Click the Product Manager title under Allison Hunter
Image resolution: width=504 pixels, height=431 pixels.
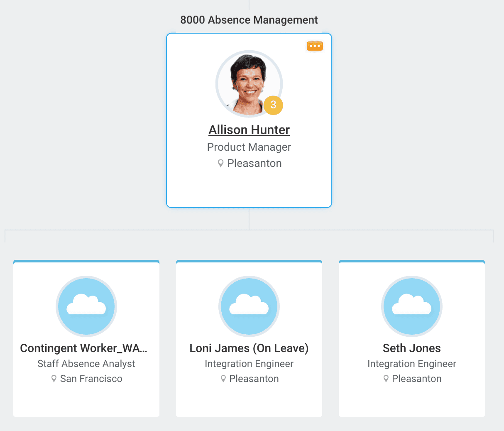coord(249,147)
